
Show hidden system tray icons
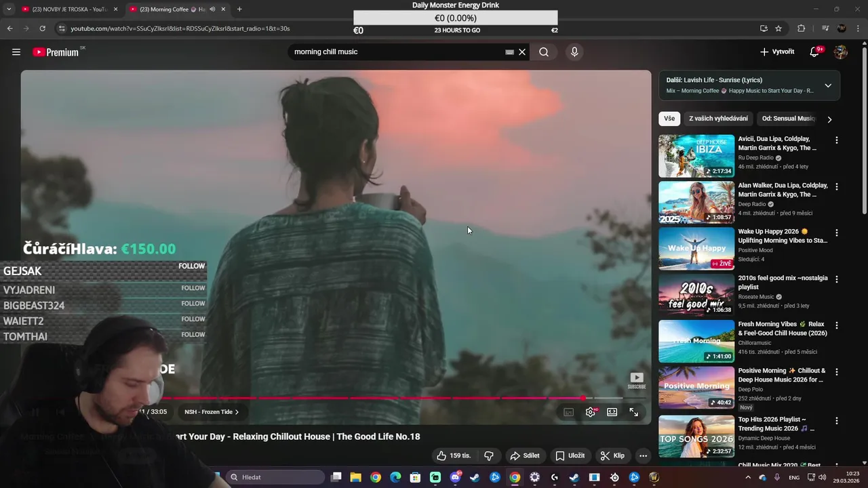[x=748, y=477]
